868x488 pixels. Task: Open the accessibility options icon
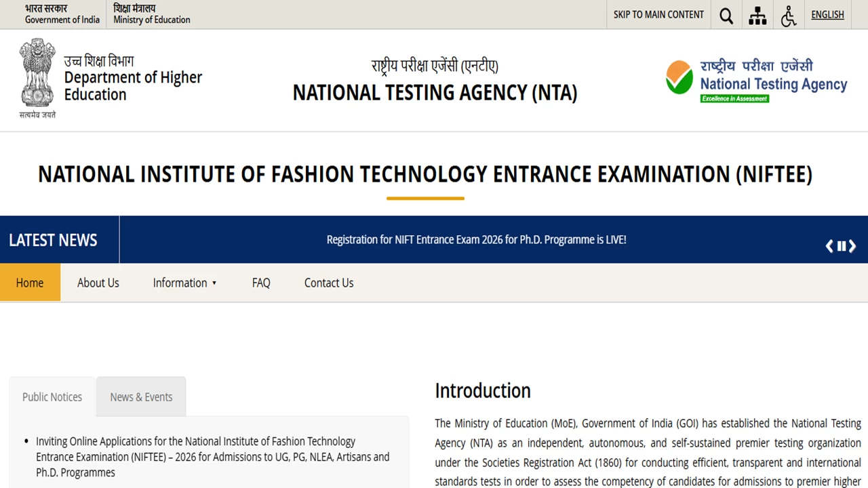tap(789, 14)
